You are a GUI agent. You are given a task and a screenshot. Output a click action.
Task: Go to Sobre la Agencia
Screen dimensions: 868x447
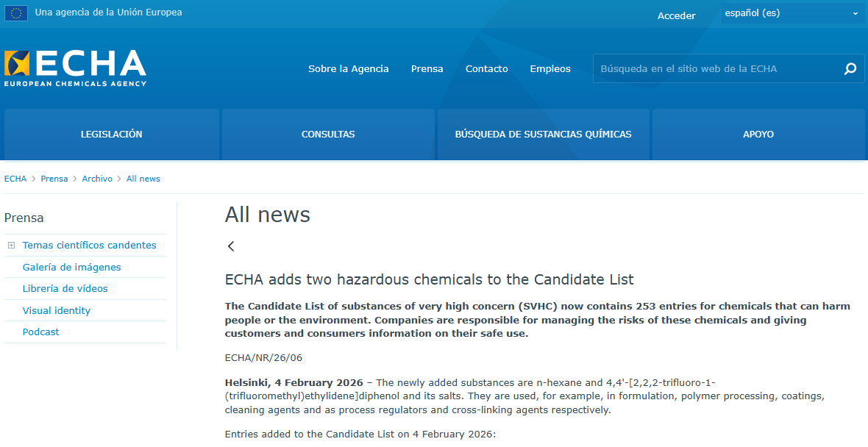(349, 69)
